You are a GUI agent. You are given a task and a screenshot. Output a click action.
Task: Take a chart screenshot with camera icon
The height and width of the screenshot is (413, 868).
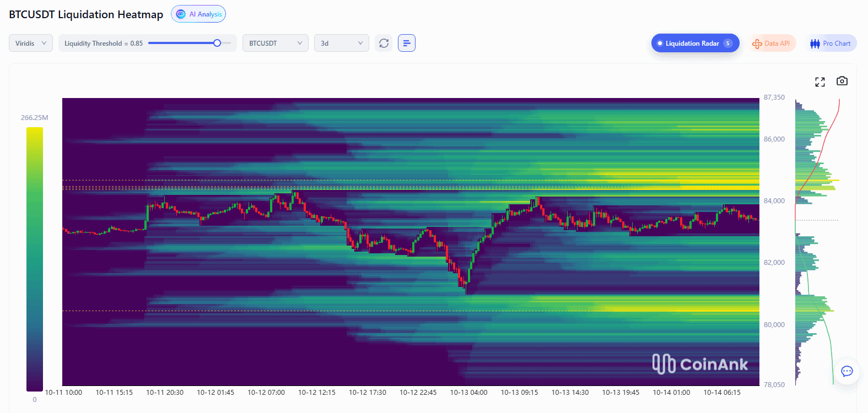pyautogui.click(x=842, y=81)
